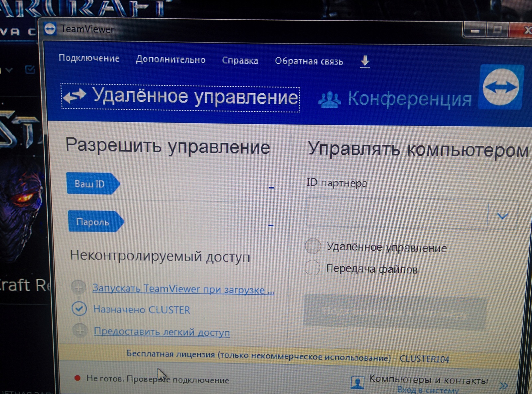Click the Управлять компьютером heading
Image resolution: width=532 pixels, height=394 pixels.
coord(418,149)
